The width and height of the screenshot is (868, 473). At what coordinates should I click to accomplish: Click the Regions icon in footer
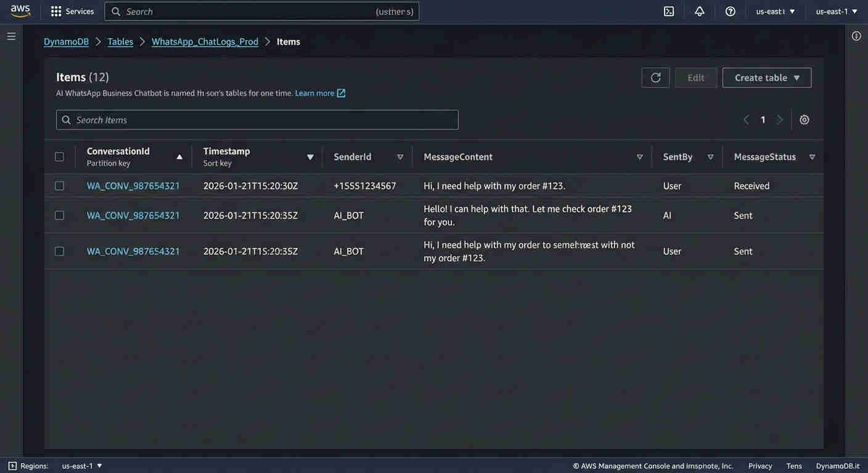pos(12,466)
